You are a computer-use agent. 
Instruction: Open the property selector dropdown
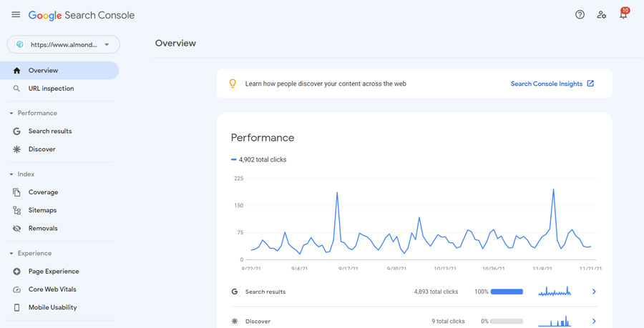point(63,44)
